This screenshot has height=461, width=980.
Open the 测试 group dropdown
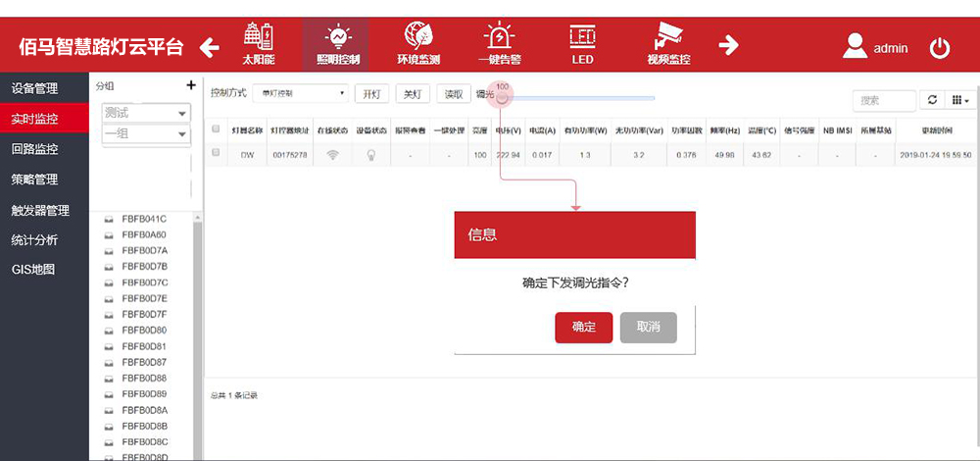tap(146, 113)
